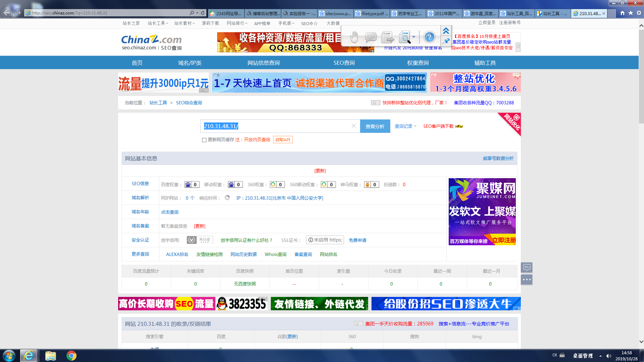Open the 权重查询 navigation item

point(418,63)
